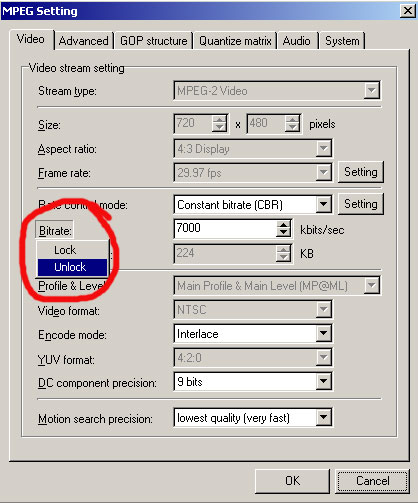The image size is (418, 503).
Task: Click into the 7000 bitrate field
Action: [225, 228]
